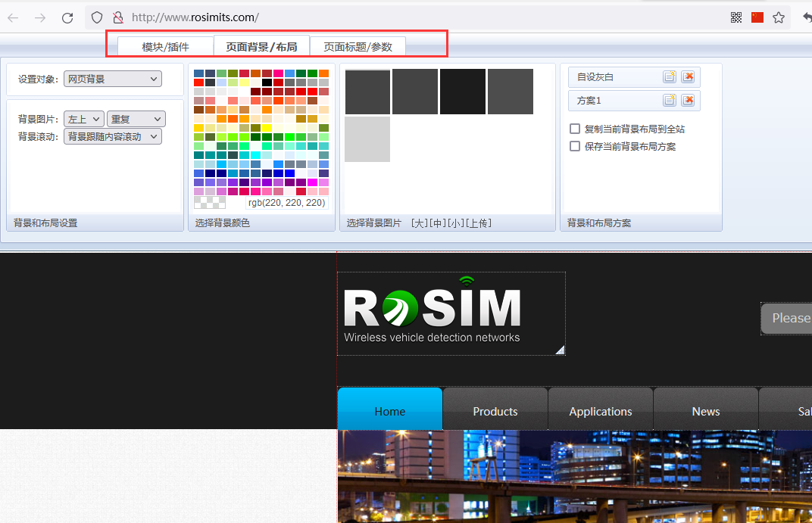
Task: Click the [上传] upload link
Action: coord(479,223)
